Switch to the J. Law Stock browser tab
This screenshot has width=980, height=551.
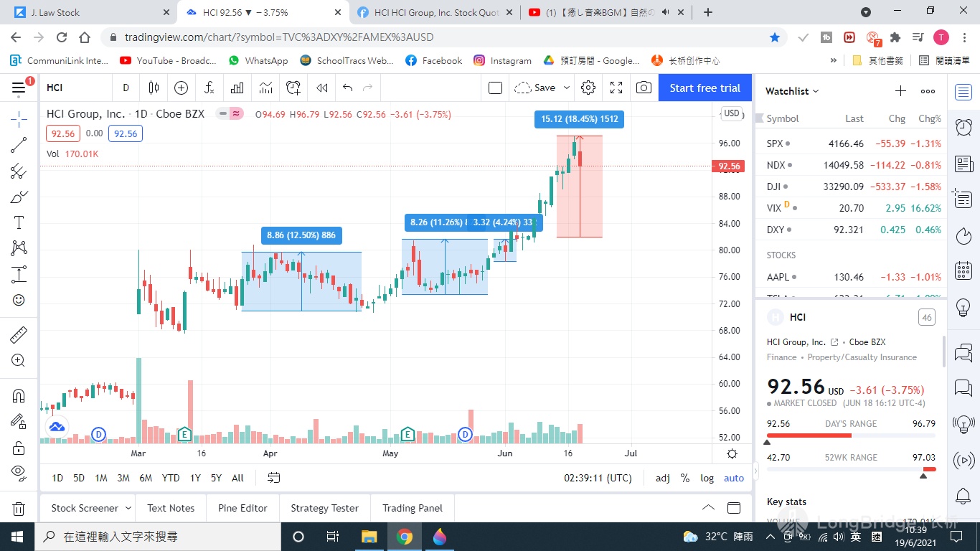pos(90,12)
